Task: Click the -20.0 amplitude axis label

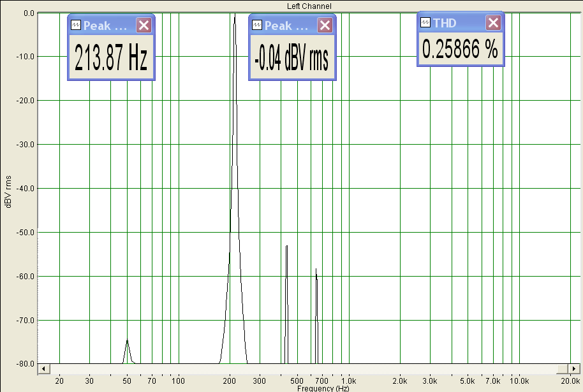Action: [26, 101]
